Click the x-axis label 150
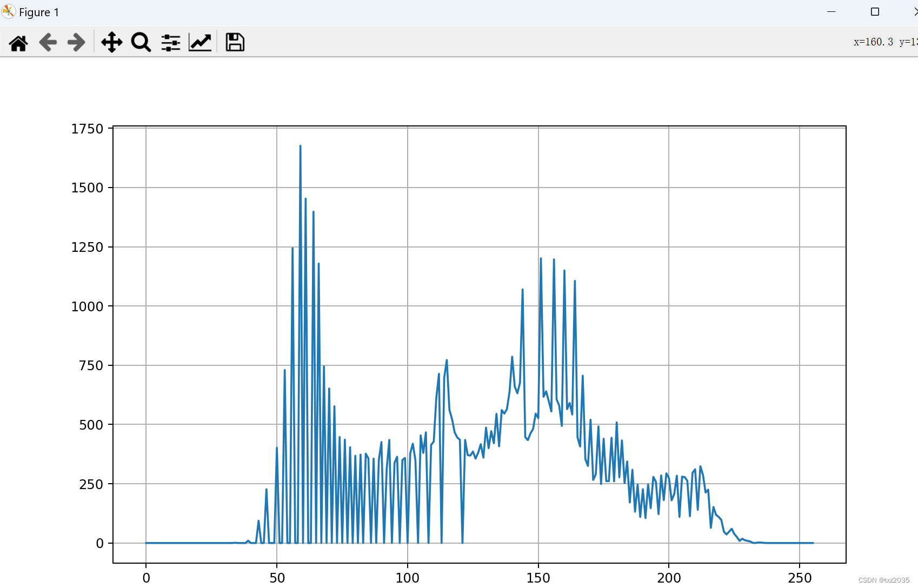This screenshot has height=588, width=918. (538, 578)
